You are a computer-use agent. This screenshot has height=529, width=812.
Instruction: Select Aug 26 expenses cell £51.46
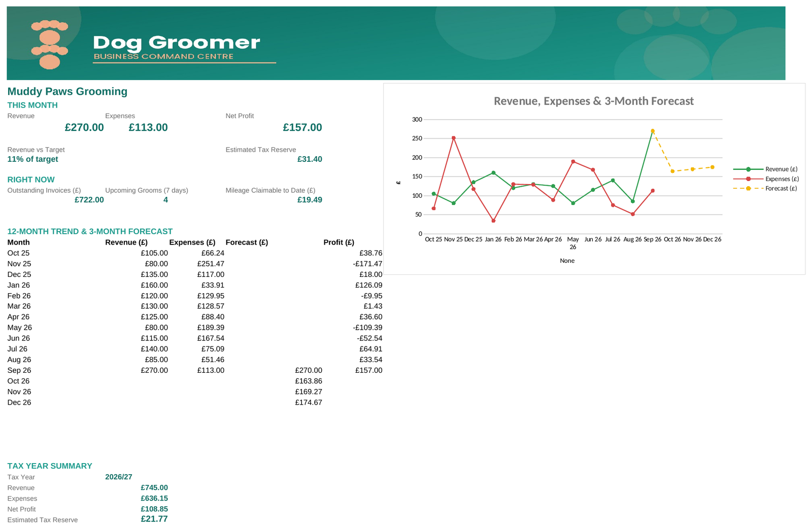213,360
